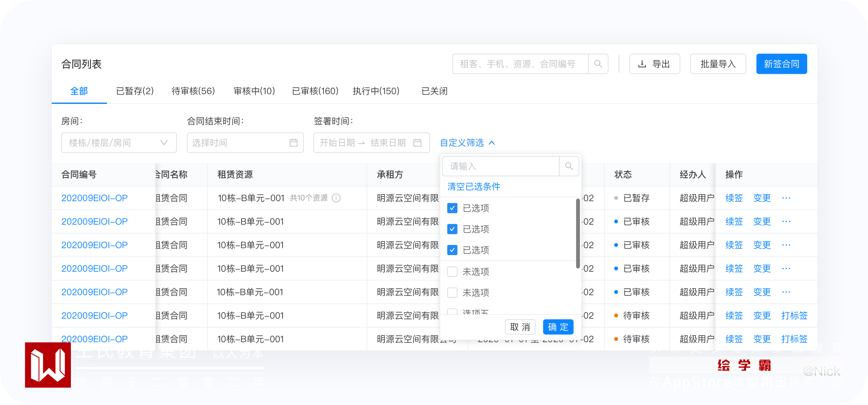Uncheck the third 已选项 checkbox

[x=452, y=250]
